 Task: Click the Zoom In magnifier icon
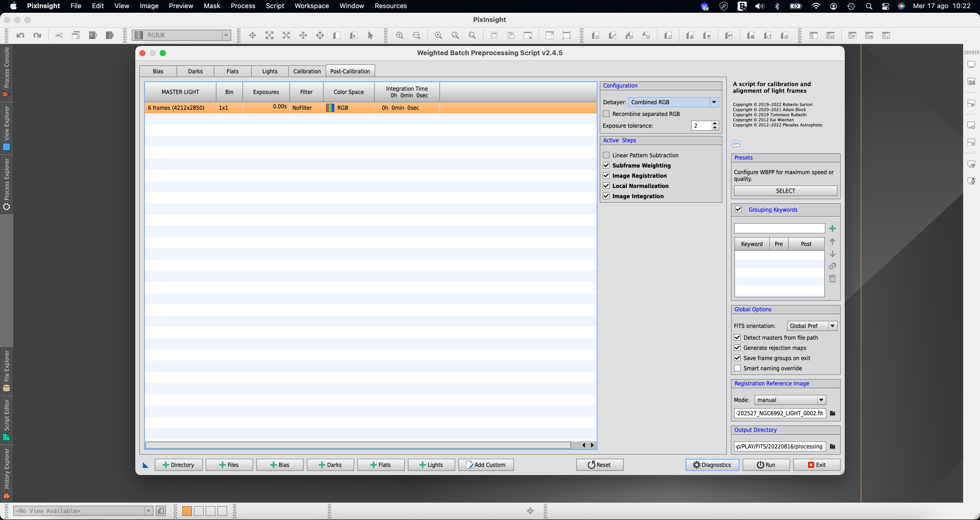[x=400, y=35]
